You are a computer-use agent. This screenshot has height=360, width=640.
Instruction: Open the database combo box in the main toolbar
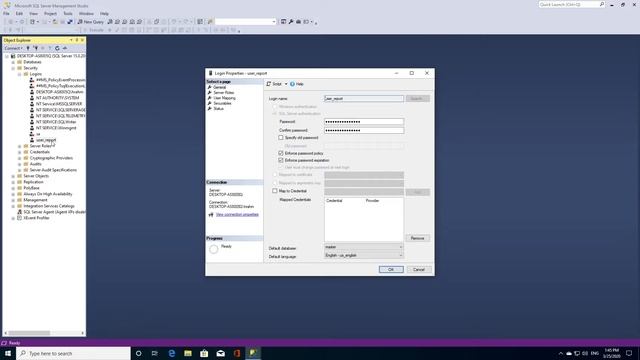(x=246, y=22)
